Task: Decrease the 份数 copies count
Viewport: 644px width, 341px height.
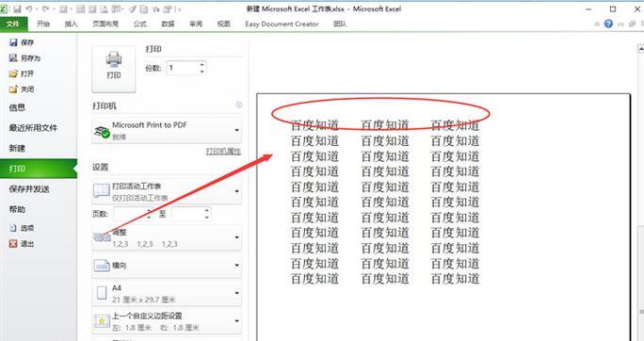Action: coord(202,72)
